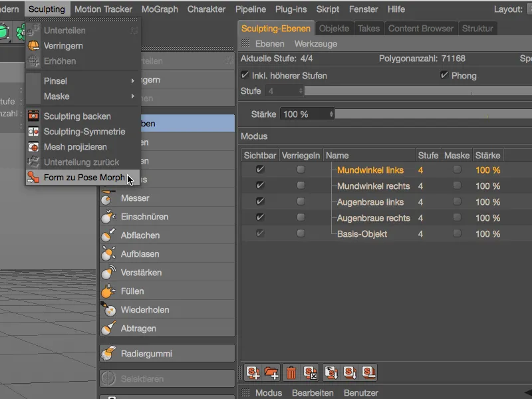The height and width of the screenshot is (399, 532).
Task: Click the merge visible layers eye icon
Action: 331,372
